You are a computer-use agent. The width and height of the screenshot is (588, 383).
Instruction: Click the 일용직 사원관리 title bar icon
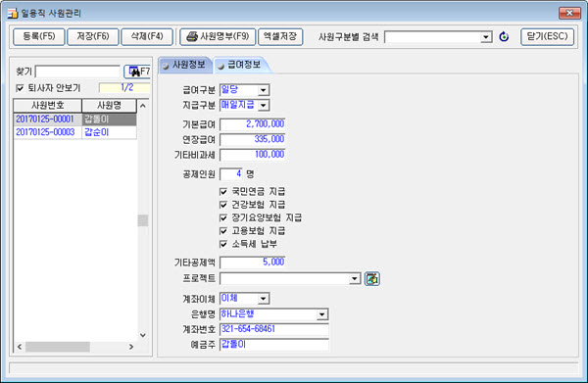coord(13,13)
